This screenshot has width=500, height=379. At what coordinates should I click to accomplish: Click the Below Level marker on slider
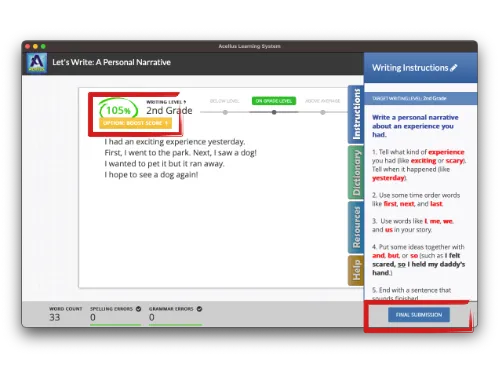click(x=225, y=112)
